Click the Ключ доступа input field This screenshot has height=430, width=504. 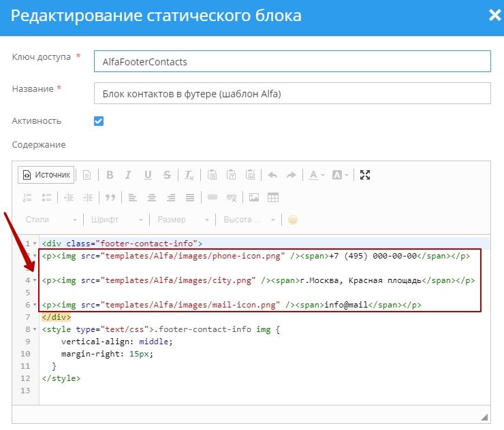(x=292, y=61)
